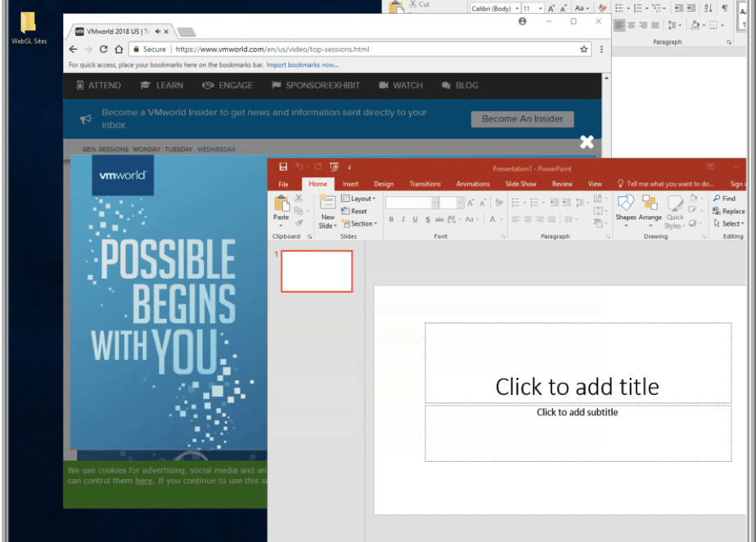Click the 'Click to add title' placeholder
The image size is (756, 542).
pos(578,363)
